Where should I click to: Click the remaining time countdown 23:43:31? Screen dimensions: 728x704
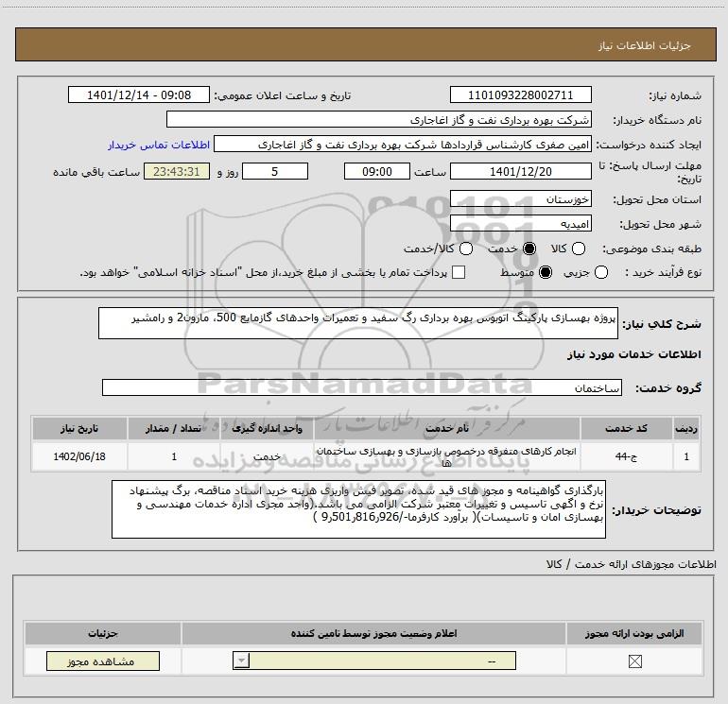coord(177,172)
